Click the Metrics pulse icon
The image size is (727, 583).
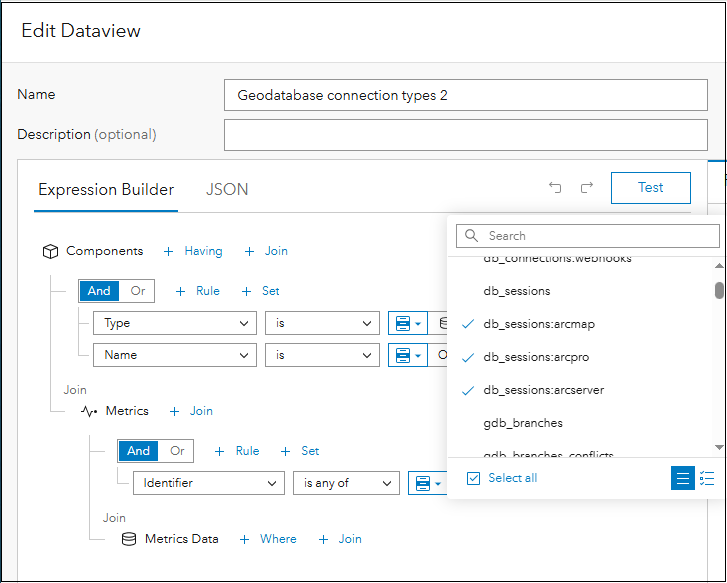tap(89, 411)
